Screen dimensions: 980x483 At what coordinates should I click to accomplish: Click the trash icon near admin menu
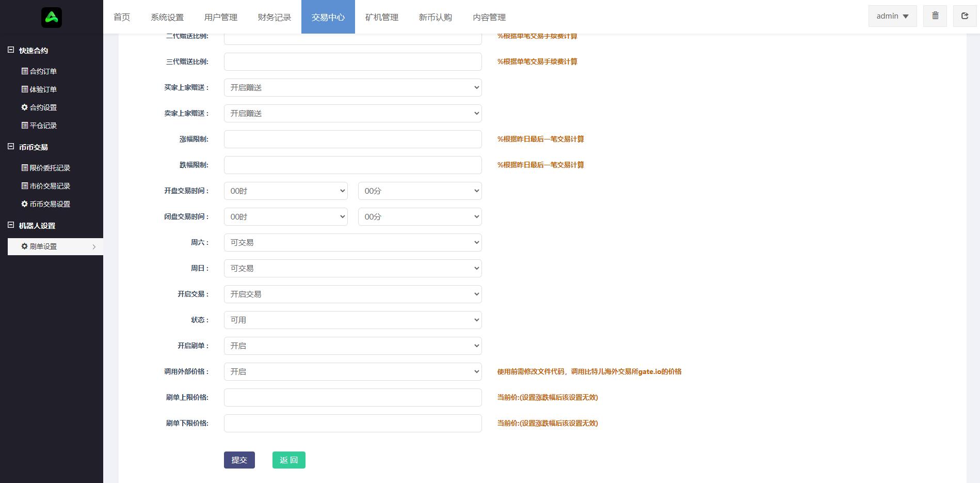935,15
